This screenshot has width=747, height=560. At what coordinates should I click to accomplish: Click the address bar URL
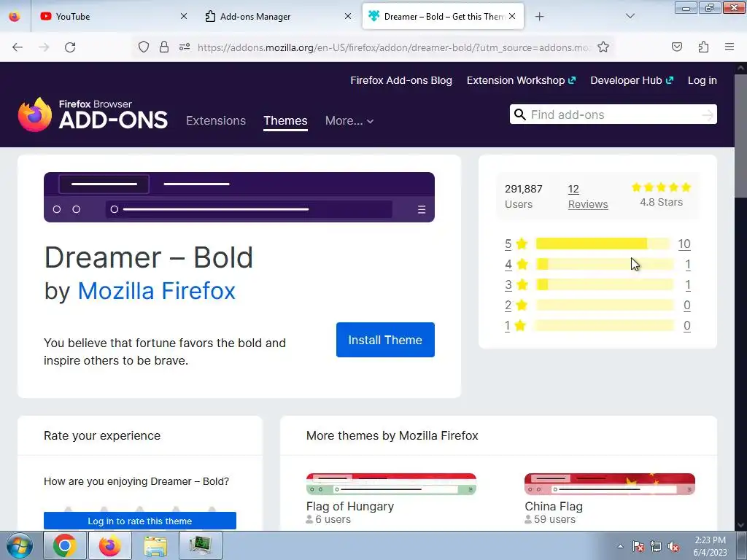[x=393, y=47]
